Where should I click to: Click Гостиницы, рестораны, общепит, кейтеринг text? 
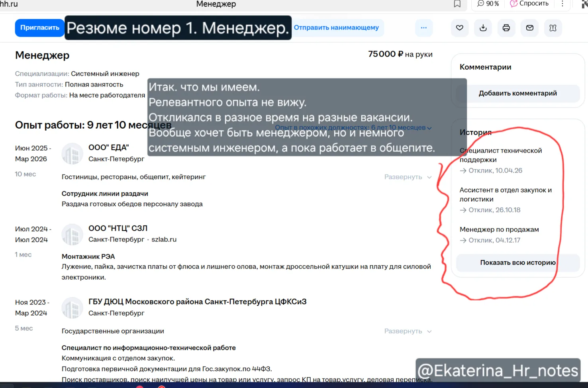(x=134, y=177)
